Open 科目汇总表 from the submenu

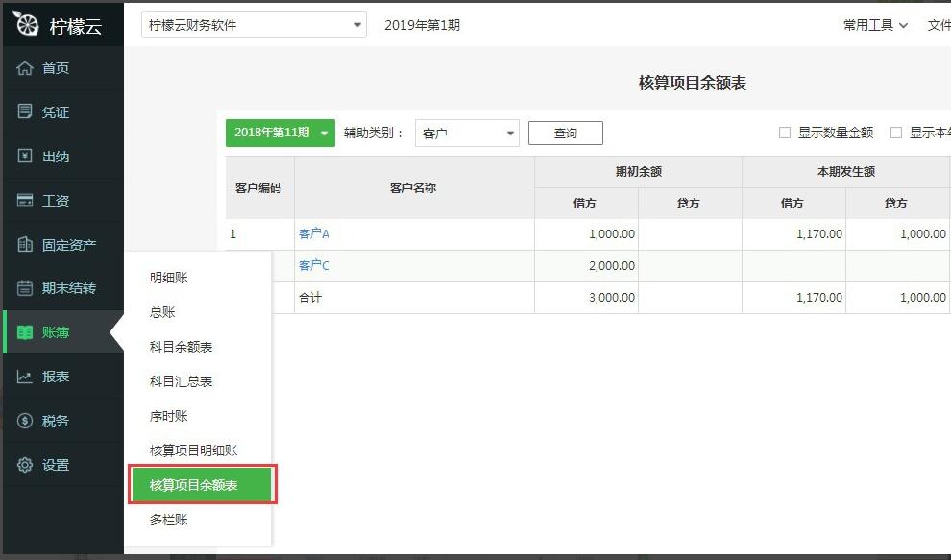click(181, 381)
